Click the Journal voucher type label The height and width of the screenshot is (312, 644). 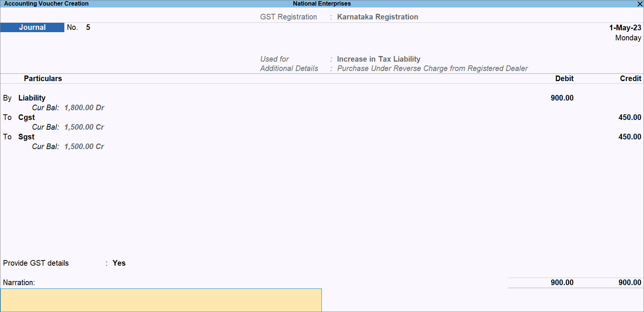32,28
